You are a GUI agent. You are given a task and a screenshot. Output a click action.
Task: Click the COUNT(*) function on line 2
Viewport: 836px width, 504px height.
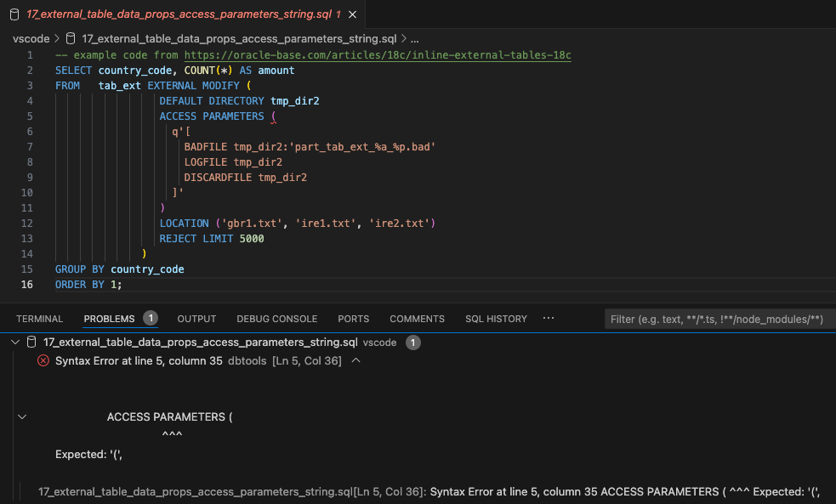208,71
